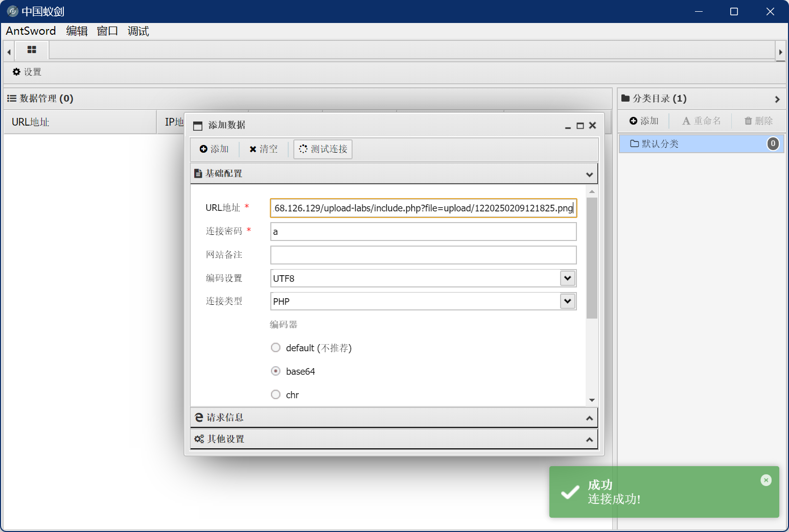Click 添加 in the category panel

[644, 121]
